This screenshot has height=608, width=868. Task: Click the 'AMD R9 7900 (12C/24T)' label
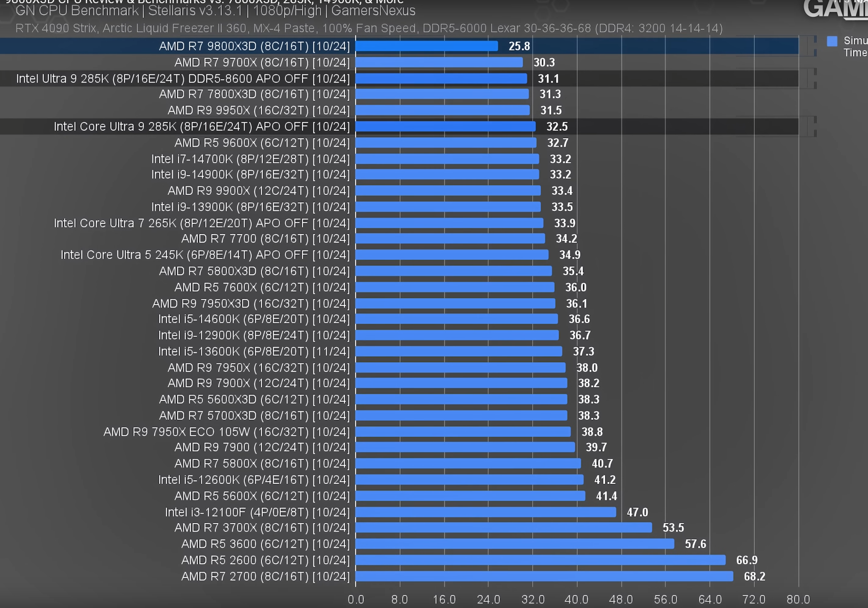coord(262,447)
